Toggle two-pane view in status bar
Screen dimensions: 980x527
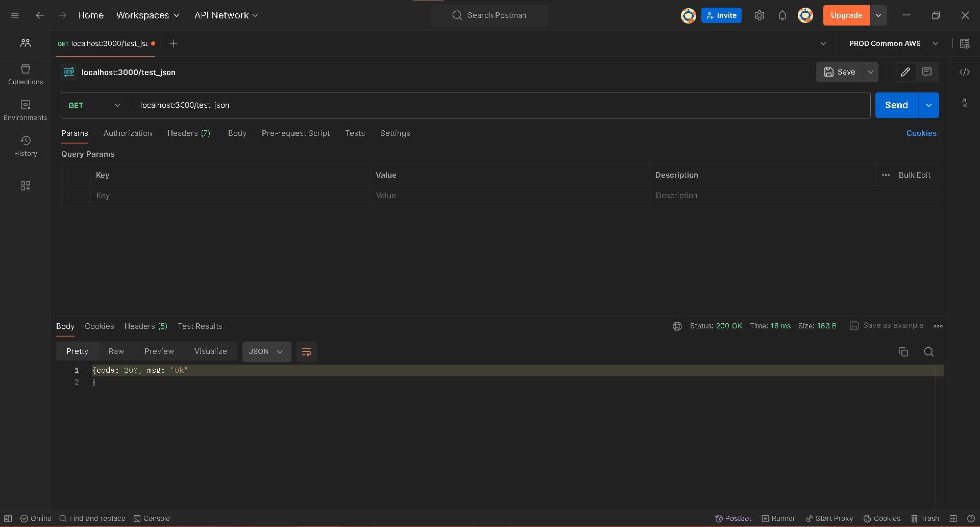(x=953, y=518)
